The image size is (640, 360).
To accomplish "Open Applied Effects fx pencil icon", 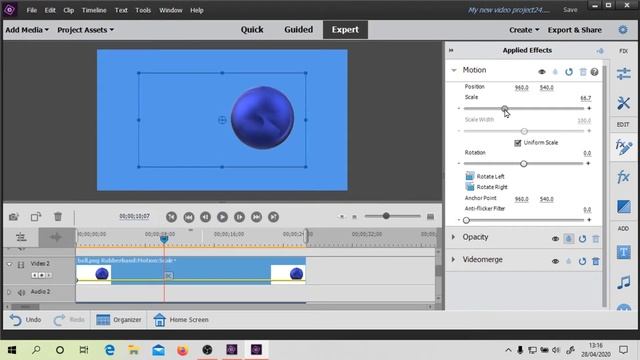I will click(x=623, y=147).
